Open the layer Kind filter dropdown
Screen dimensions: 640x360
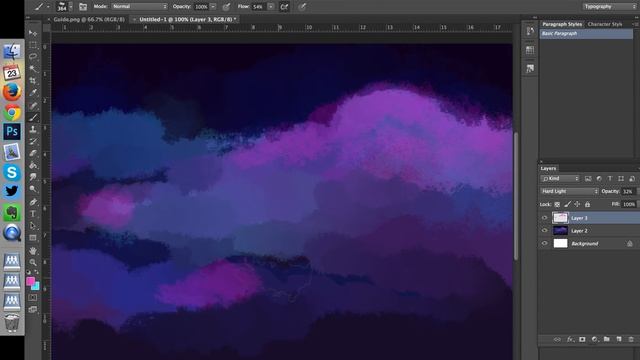point(560,179)
